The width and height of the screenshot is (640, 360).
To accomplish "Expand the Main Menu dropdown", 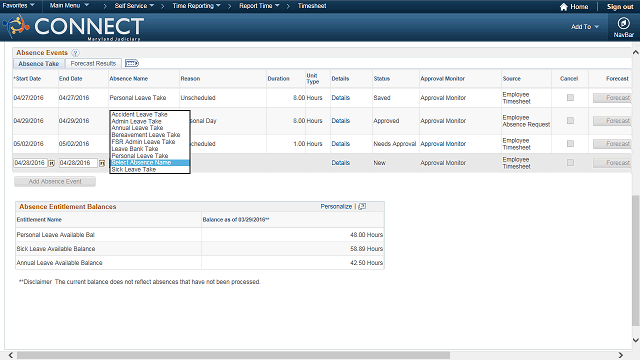I will (x=69, y=6).
